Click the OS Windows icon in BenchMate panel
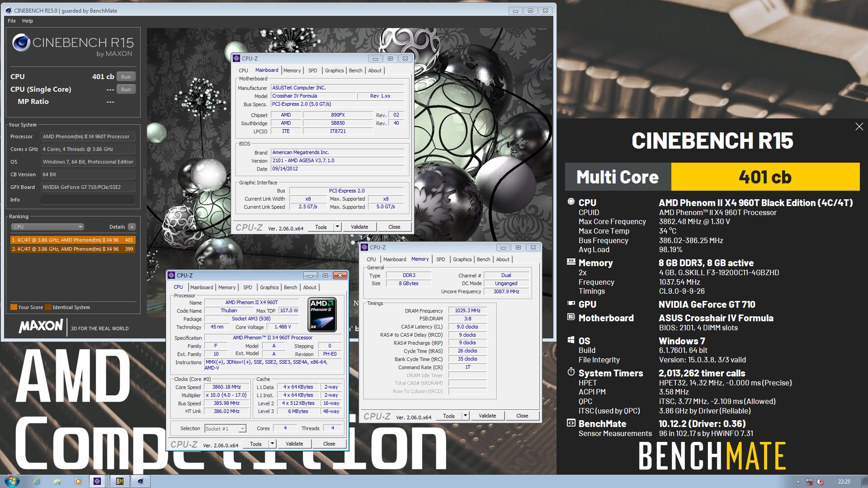 click(571, 340)
